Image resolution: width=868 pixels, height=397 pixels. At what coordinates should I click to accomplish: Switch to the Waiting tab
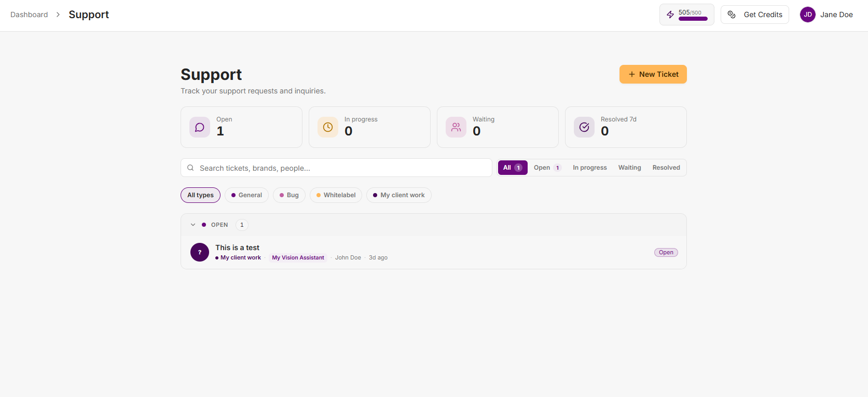coord(630,168)
